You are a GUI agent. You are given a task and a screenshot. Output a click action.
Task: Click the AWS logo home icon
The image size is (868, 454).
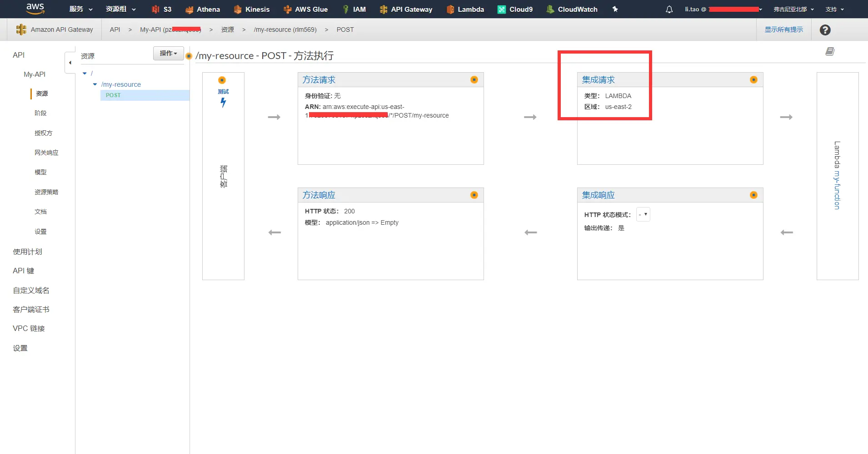pos(35,9)
